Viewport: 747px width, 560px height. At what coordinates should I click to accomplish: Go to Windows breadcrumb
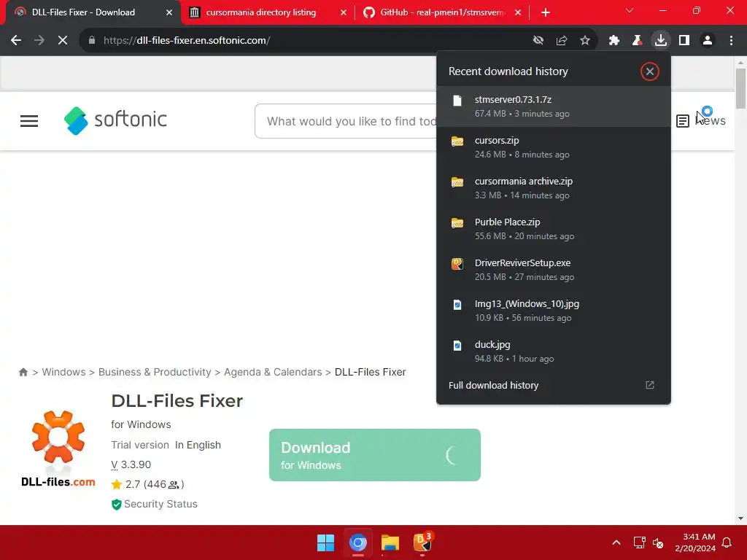coord(64,372)
